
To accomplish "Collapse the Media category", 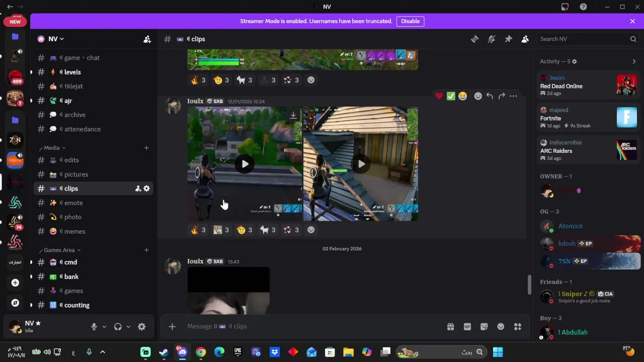I will [52, 148].
